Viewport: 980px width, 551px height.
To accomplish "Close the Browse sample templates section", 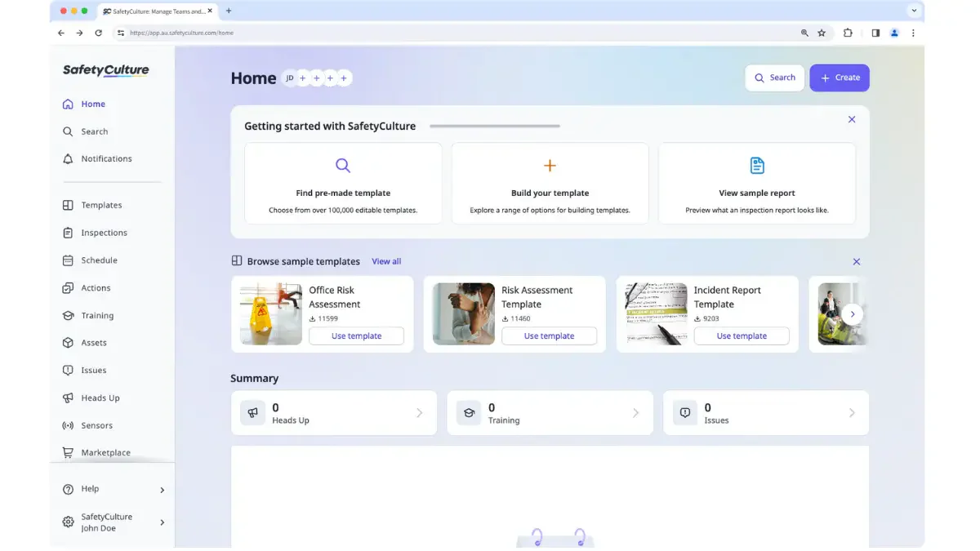I will (x=857, y=262).
